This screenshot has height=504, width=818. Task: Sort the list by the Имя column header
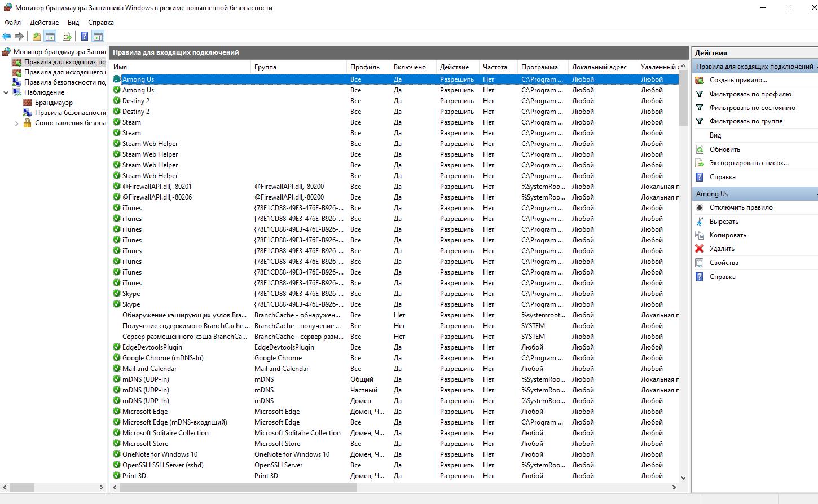pos(180,67)
